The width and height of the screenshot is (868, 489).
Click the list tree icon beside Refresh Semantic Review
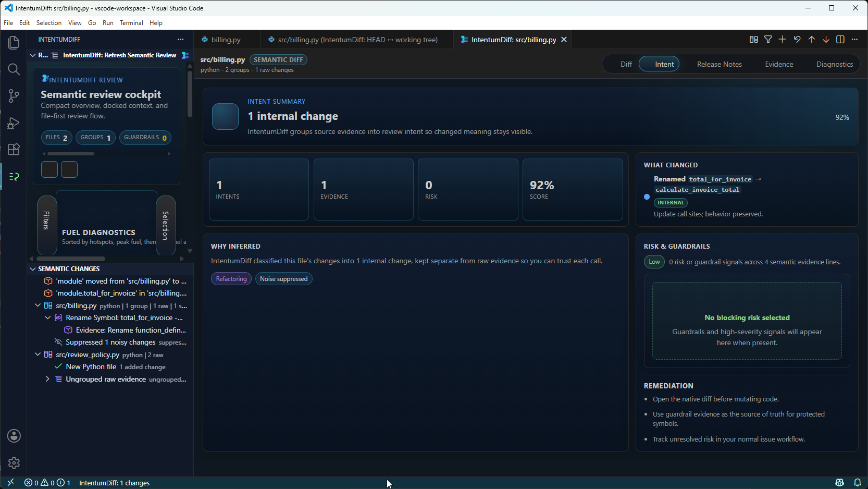coord(55,55)
